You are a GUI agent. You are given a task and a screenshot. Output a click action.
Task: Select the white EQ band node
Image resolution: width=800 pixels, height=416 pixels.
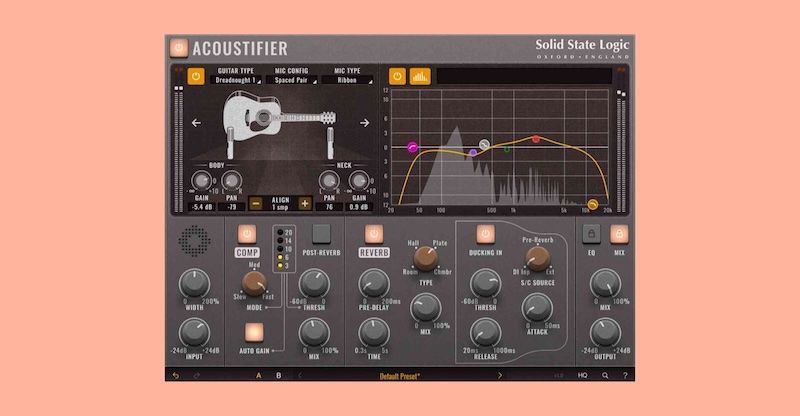pos(484,144)
